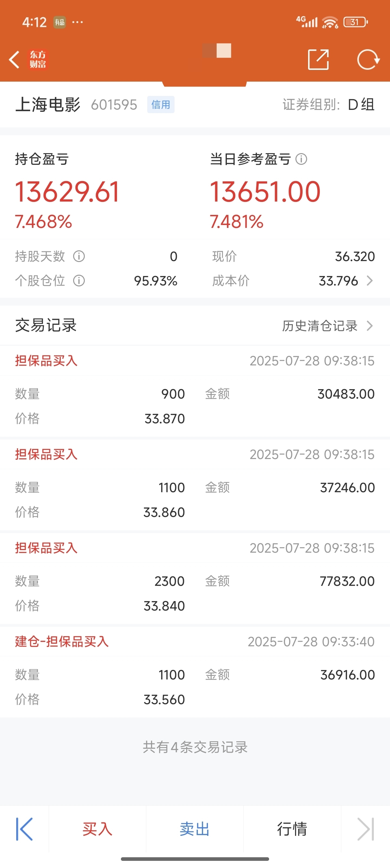Select the 建仓-担保品买入 record
This screenshot has height=868, width=390.
(195, 672)
